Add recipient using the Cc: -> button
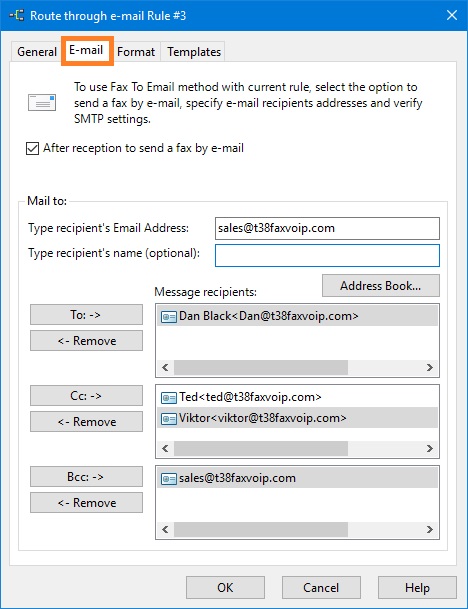This screenshot has width=468, height=609. click(86, 396)
